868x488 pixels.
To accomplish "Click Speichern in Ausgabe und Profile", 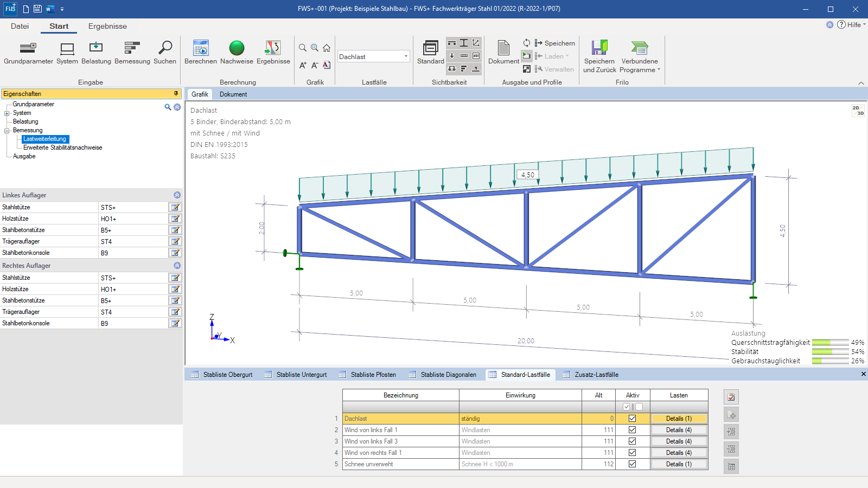I will pyautogui.click(x=554, y=43).
